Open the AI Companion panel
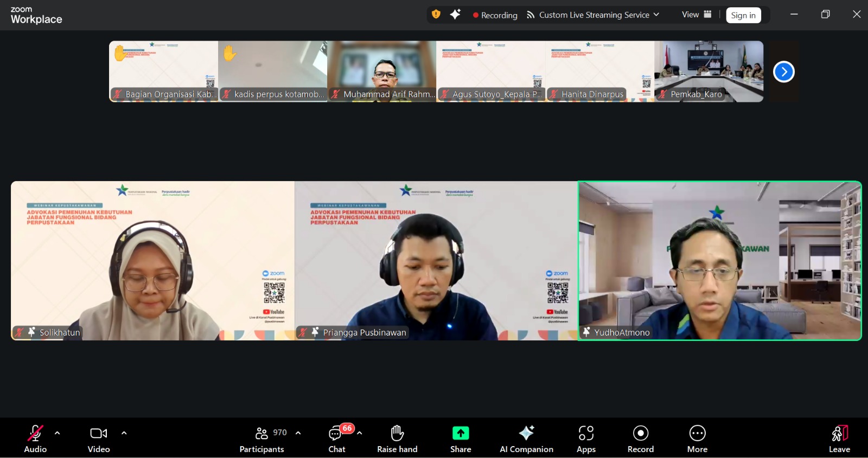Image resolution: width=868 pixels, height=458 pixels. tap(526, 438)
